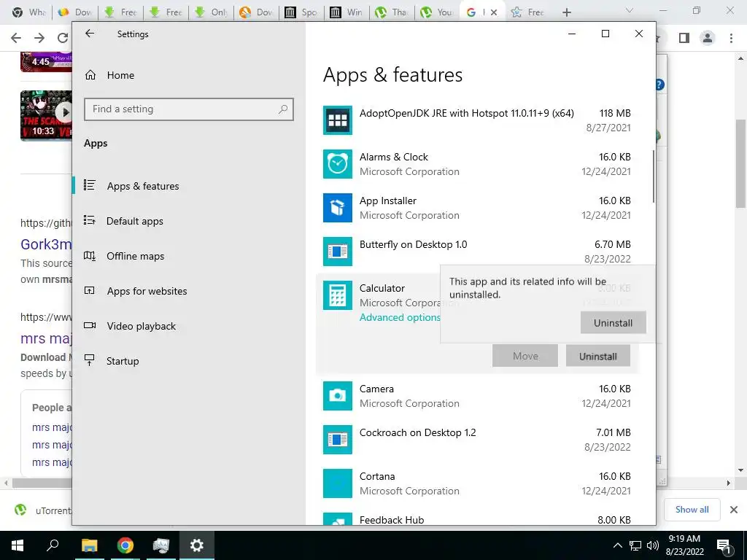
Task: Open the Gork3m search result link
Action: (x=46, y=244)
